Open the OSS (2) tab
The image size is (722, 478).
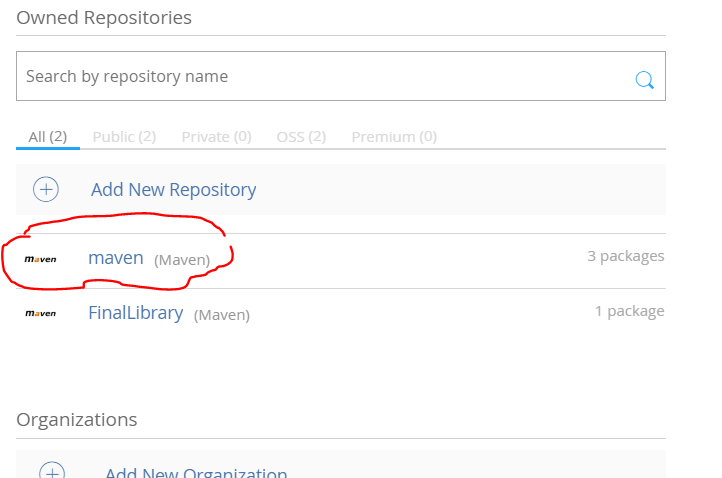301,137
